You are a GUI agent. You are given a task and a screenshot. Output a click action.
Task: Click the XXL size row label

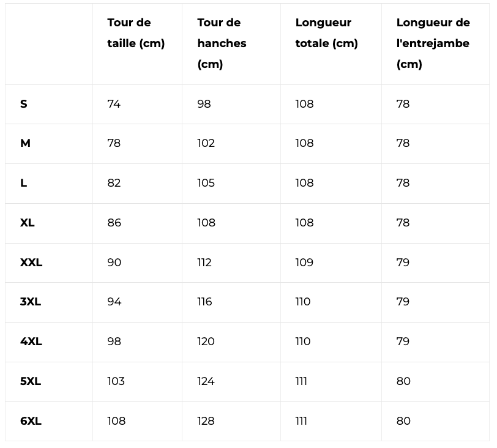click(x=31, y=263)
